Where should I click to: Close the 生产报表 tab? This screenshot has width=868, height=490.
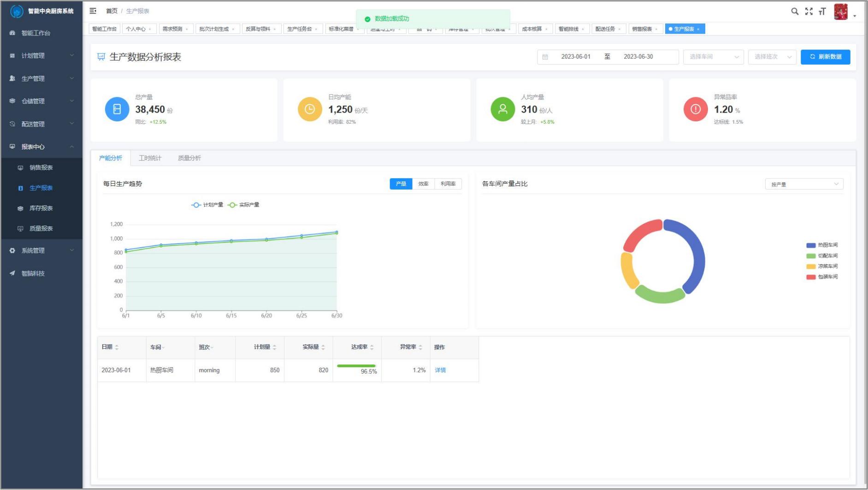(x=698, y=29)
